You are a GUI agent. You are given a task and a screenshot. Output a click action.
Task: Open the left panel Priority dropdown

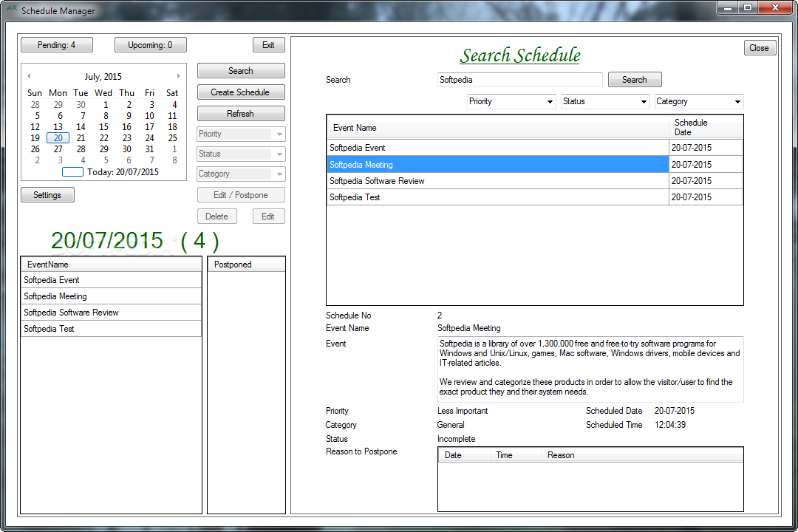(x=241, y=134)
